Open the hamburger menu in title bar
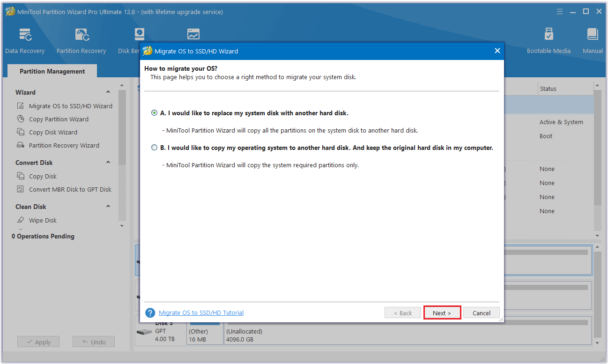608x364 pixels. [x=560, y=11]
